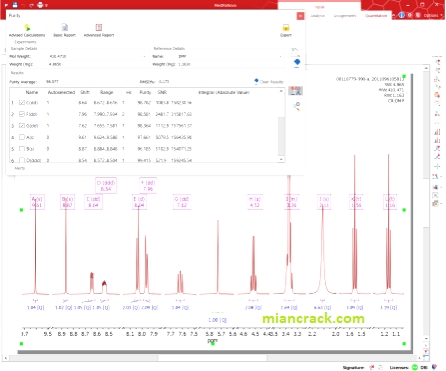Collapse the ribbon with the chevron
The image size is (446, 371).
click(x=394, y=15)
